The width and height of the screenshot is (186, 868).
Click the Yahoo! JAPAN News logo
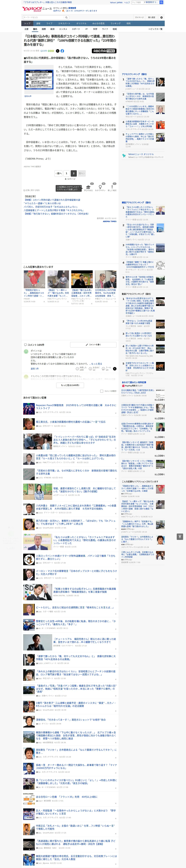(37, 9)
